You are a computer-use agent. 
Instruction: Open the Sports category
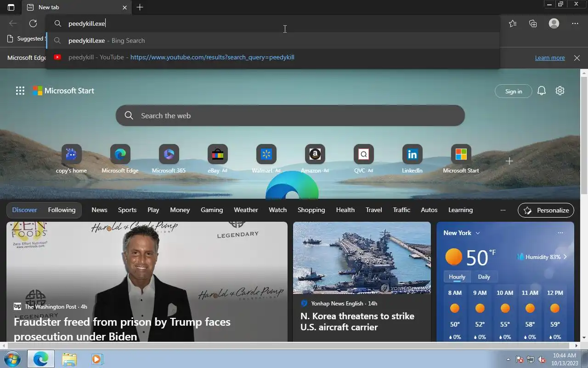click(127, 210)
